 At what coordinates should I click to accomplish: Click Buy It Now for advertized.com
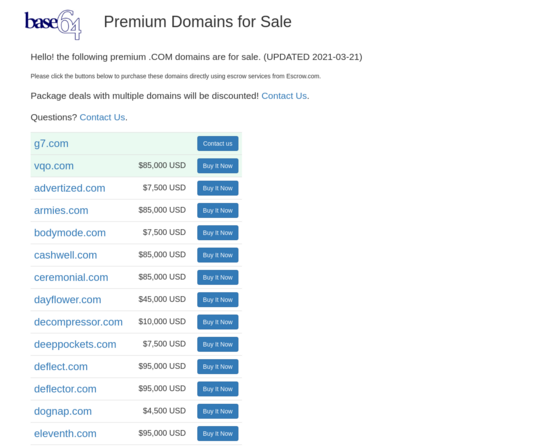tap(218, 188)
